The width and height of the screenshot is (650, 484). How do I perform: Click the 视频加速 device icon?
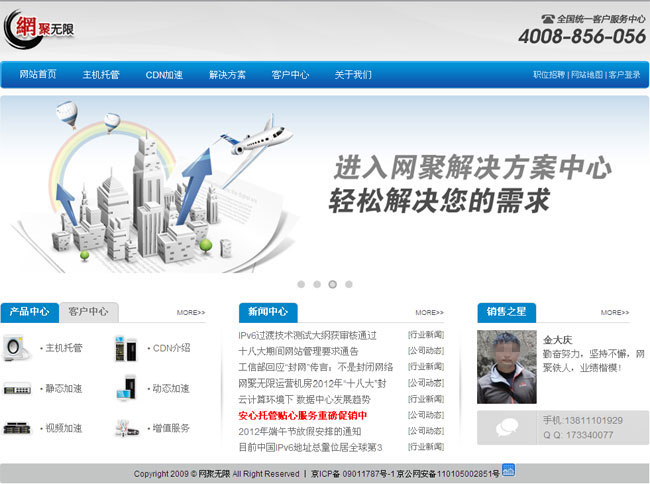16,428
